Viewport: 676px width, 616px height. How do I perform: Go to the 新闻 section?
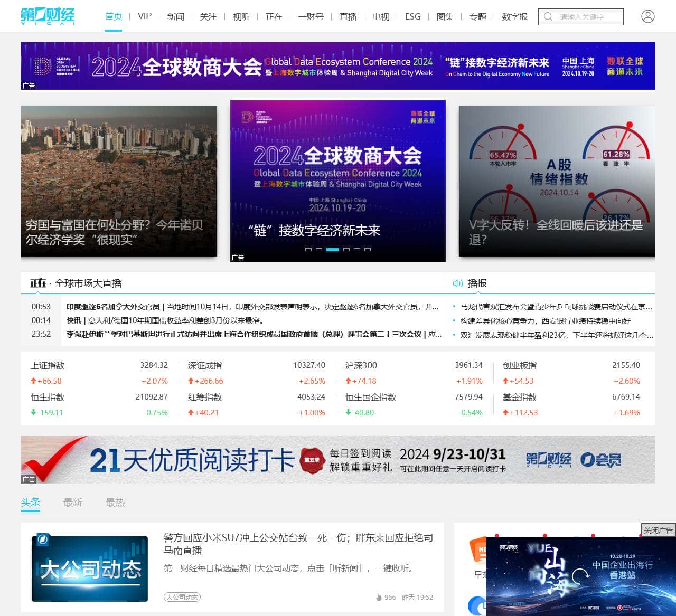point(176,16)
